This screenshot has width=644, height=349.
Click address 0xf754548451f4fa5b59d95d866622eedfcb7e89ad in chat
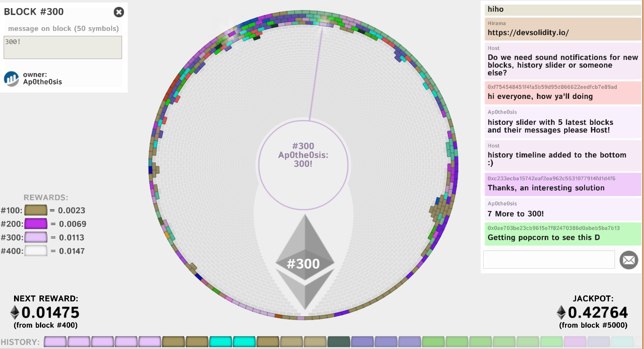pyautogui.click(x=552, y=87)
